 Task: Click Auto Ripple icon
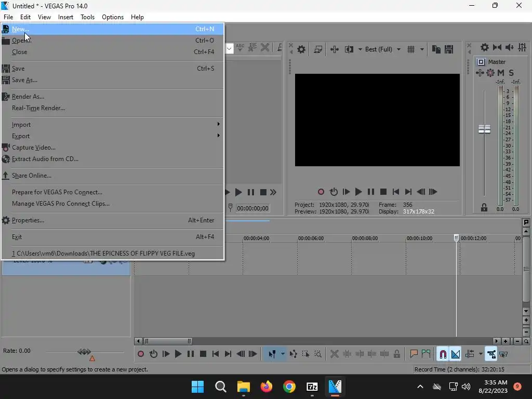(x=470, y=354)
